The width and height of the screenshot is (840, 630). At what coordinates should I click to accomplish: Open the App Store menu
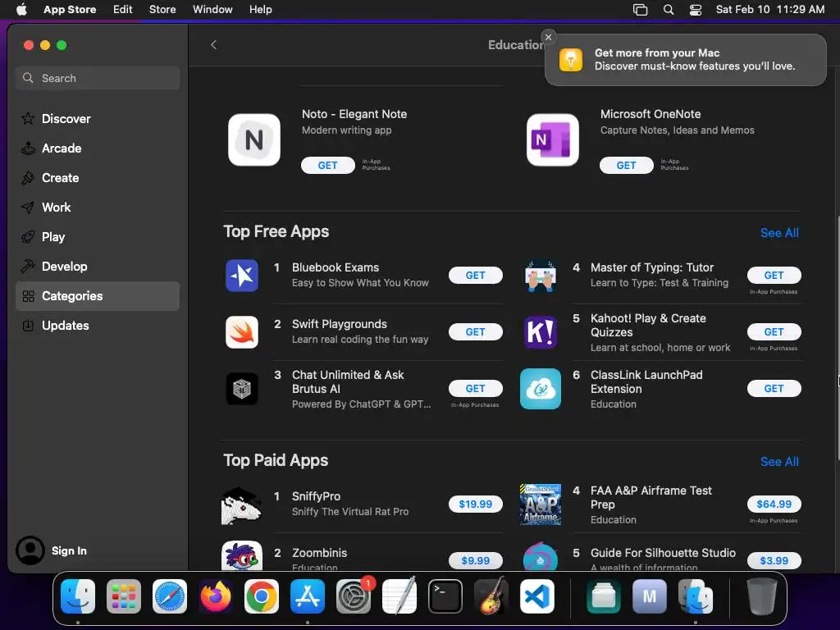tap(70, 10)
